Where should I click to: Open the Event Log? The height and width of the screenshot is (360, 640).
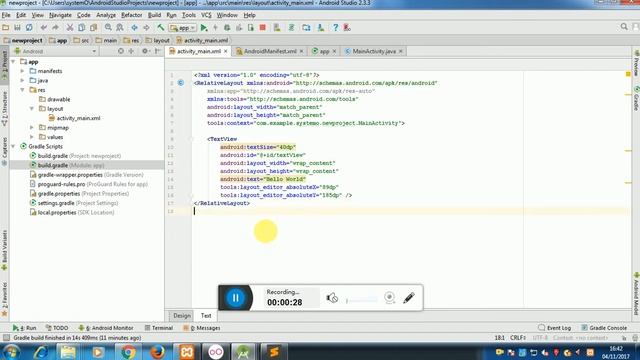(555, 328)
